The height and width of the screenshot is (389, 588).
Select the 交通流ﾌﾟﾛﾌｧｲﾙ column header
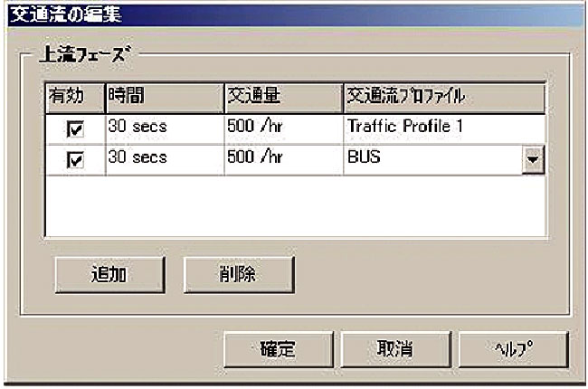[x=444, y=98]
